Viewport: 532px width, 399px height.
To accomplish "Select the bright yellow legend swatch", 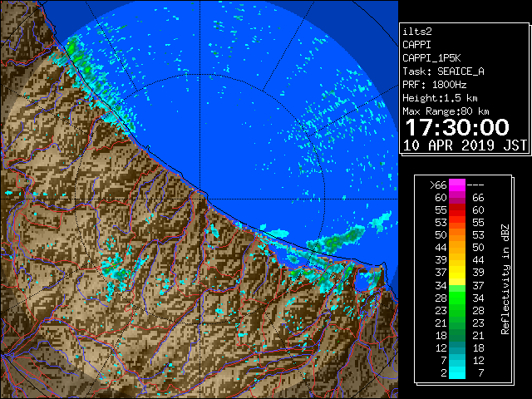I will click(x=457, y=273).
